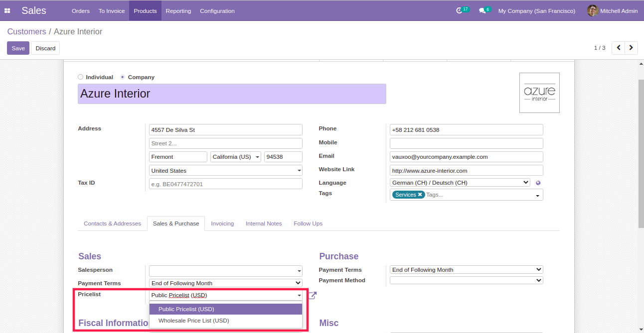Open the State dropdown California (US)

(236, 157)
